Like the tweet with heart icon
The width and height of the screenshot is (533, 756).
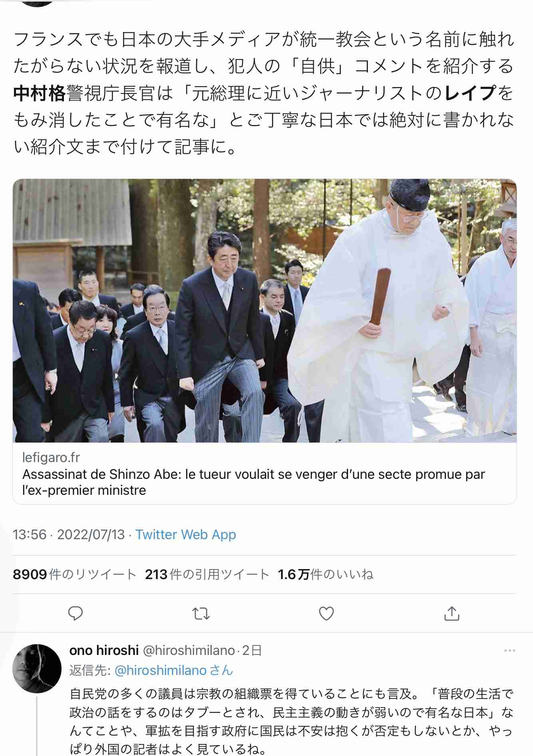[x=326, y=613]
